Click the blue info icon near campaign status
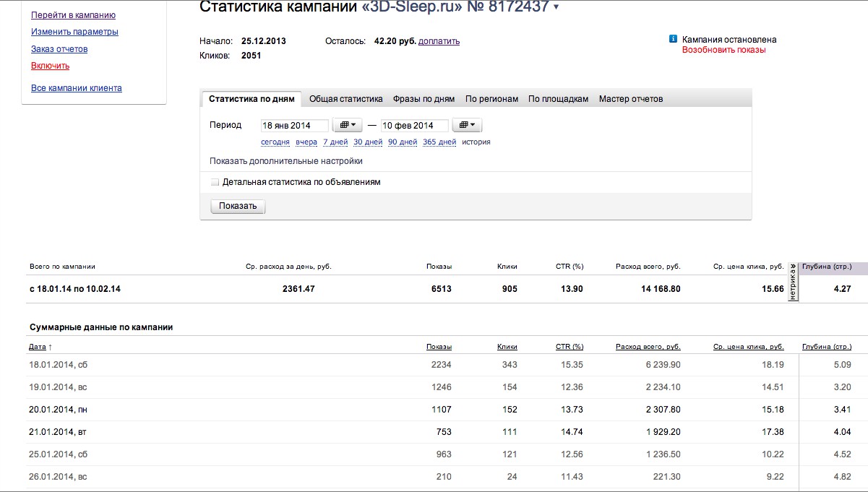The height and width of the screenshot is (492, 868). 674,39
